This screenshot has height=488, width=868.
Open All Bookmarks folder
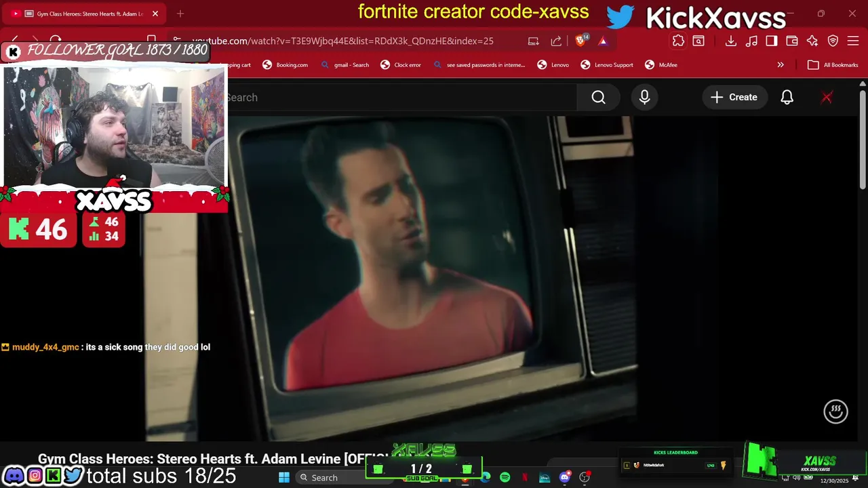coord(833,65)
